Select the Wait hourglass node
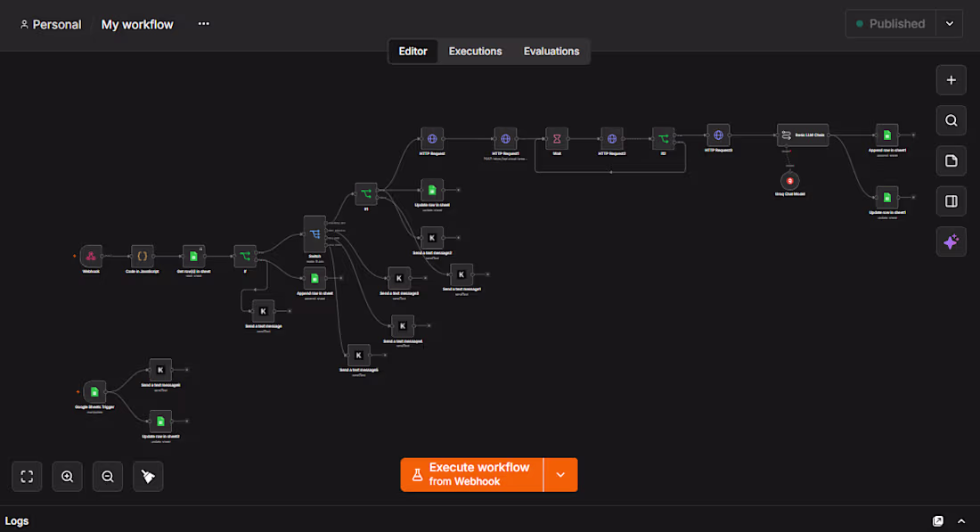Screen dimensions: 980x532 [557, 139]
